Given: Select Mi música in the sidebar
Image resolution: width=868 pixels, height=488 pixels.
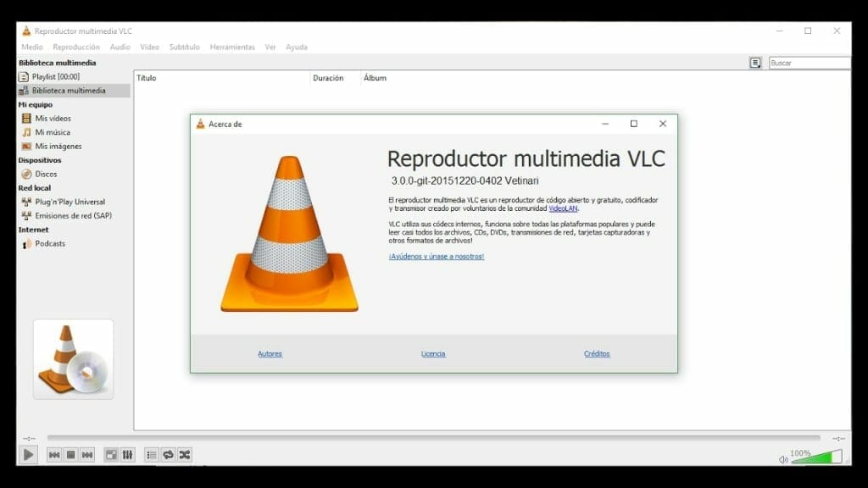Looking at the screenshot, I should tap(53, 132).
